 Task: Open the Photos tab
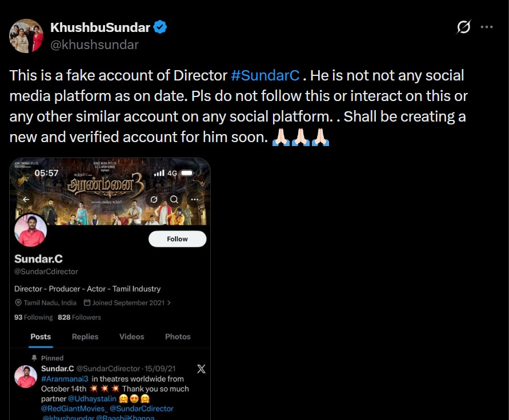(x=178, y=337)
